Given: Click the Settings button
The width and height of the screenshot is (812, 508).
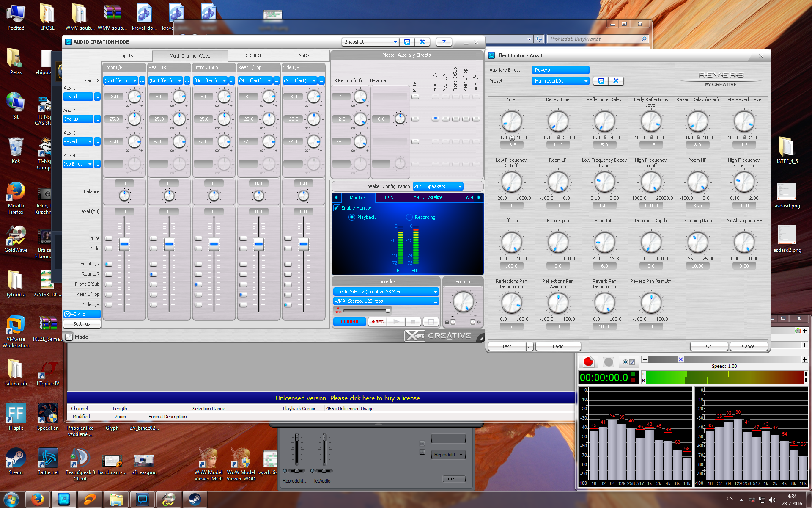Looking at the screenshot, I should (x=82, y=324).
